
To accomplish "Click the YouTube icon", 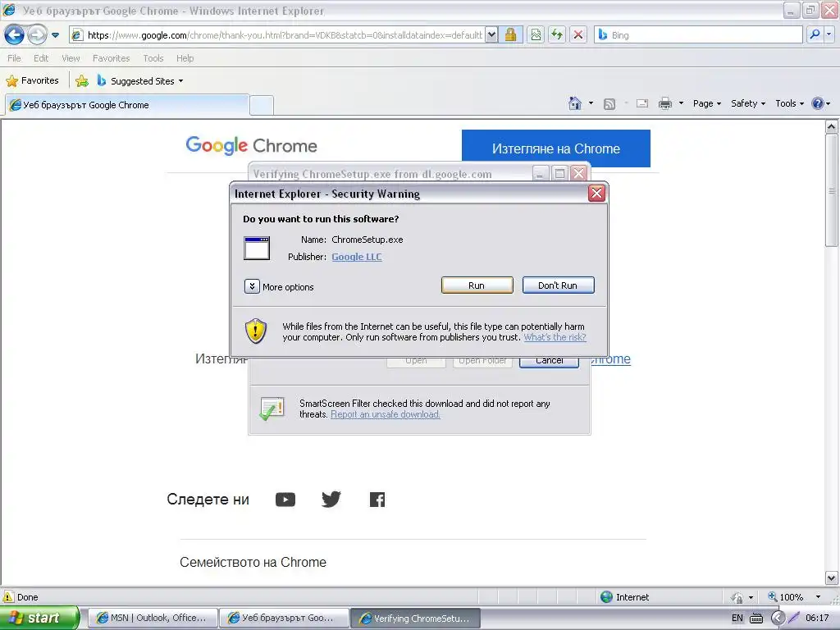I will (285, 500).
